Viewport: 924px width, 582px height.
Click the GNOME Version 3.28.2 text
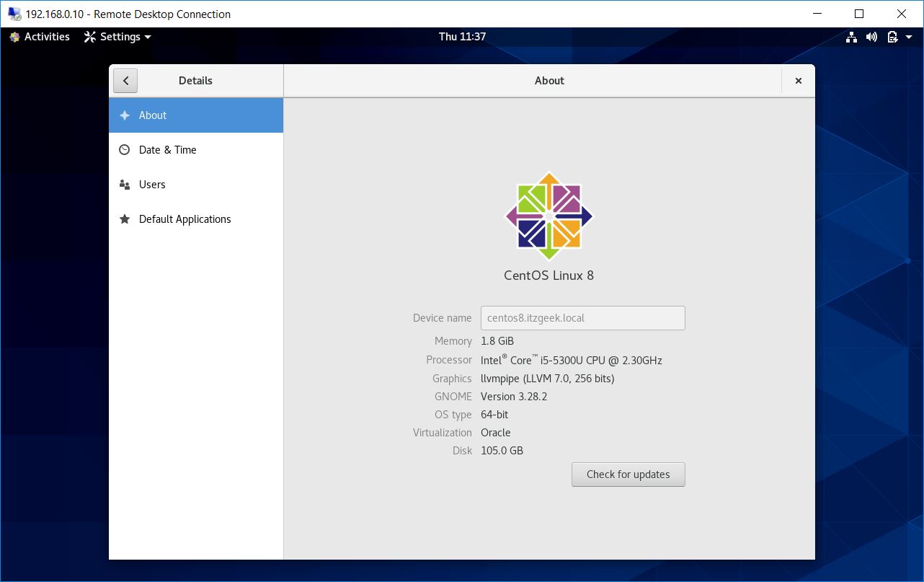[x=514, y=397]
